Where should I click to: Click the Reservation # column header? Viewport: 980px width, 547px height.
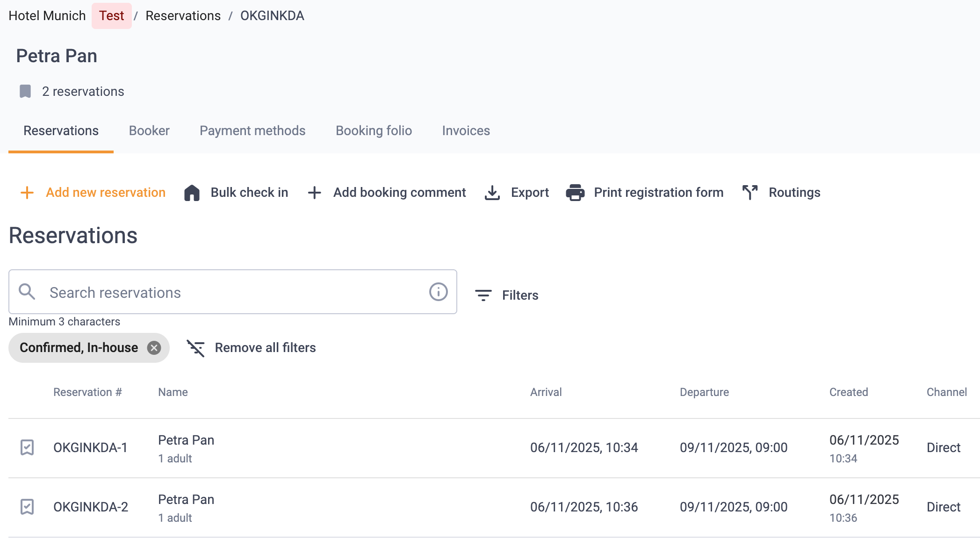tap(87, 392)
